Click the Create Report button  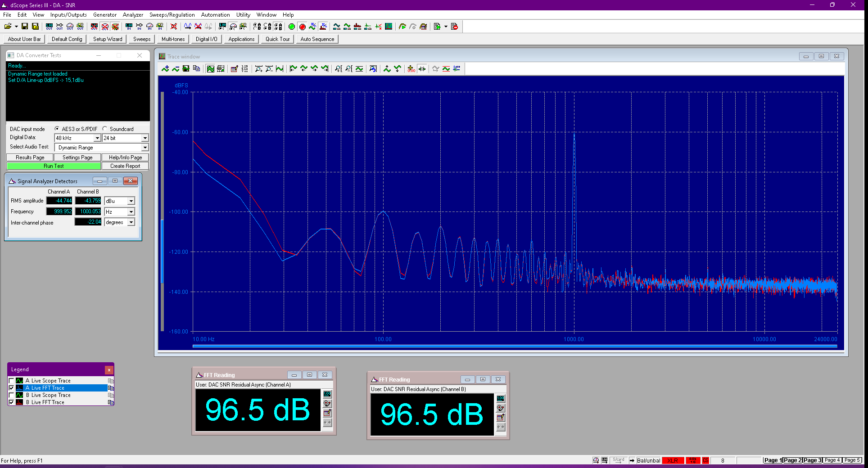click(x=125, y=166)
